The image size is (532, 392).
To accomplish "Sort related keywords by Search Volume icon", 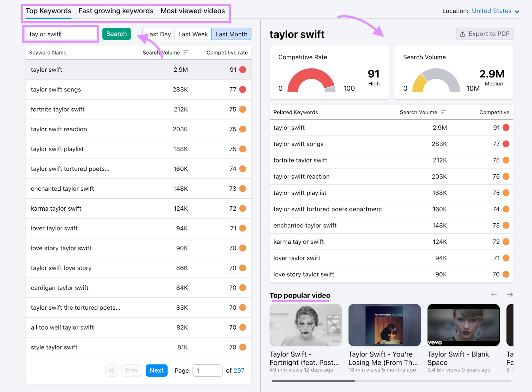I will click(x=443, y=112).
